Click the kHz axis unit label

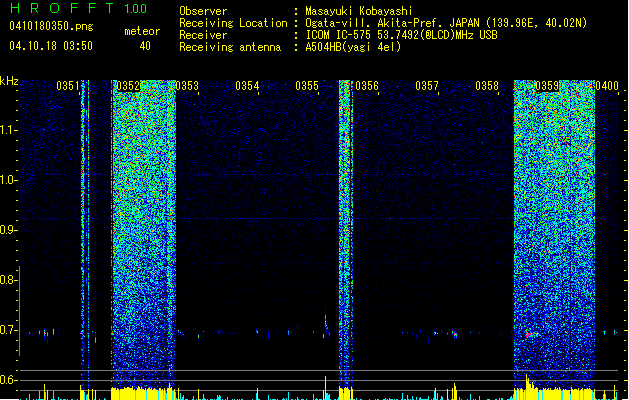9,81
